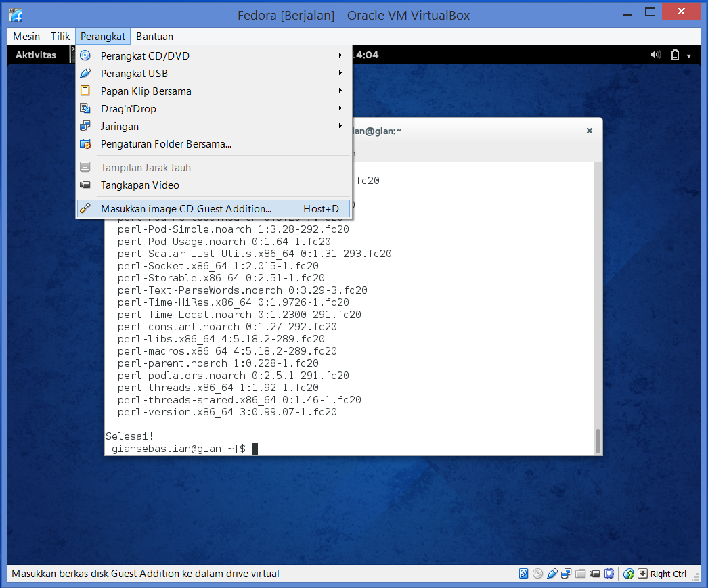
Task: Click the Fedora volume speaker icon
Action: click(656, 55)
